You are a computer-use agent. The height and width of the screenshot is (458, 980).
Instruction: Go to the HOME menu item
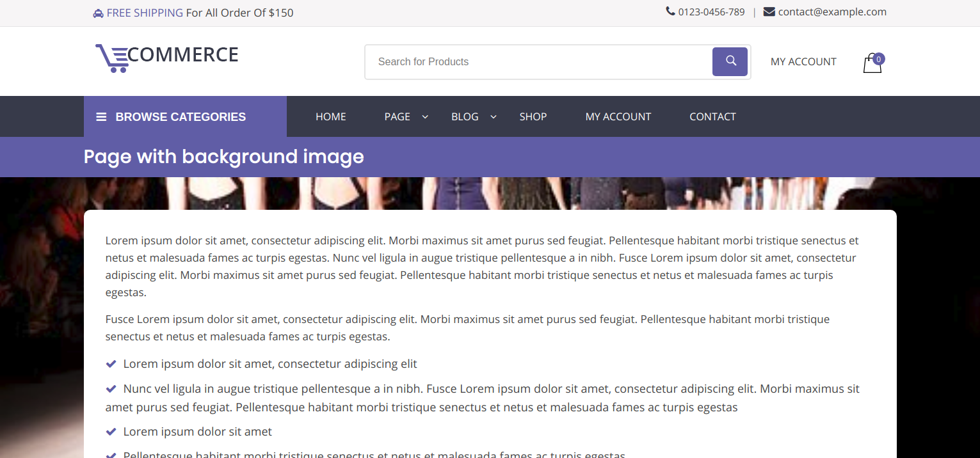pos(331,116)
